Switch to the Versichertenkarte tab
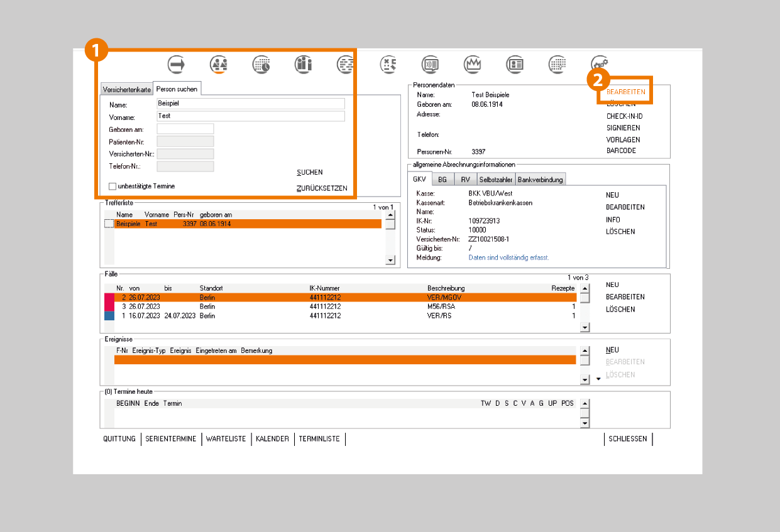Viewport: 780px width, 532px height. click(127, 90)
